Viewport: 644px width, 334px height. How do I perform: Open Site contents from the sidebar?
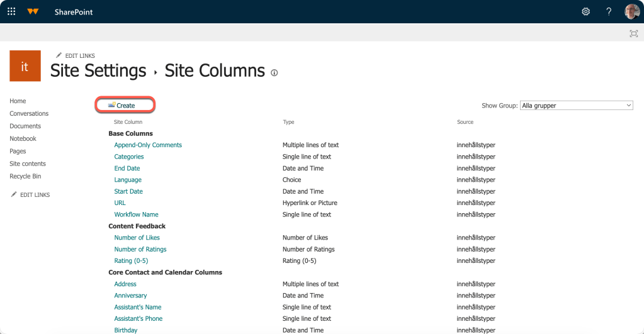pyautogui.click(x=28, y=164)
